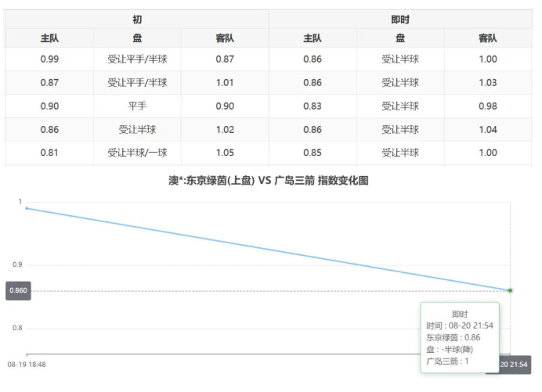
Task: Click the 08-19 18:48 x-axis label
Action: 27,365
